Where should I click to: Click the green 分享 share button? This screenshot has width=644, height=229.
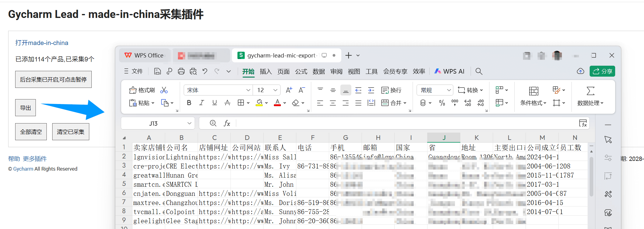point(602,71)
